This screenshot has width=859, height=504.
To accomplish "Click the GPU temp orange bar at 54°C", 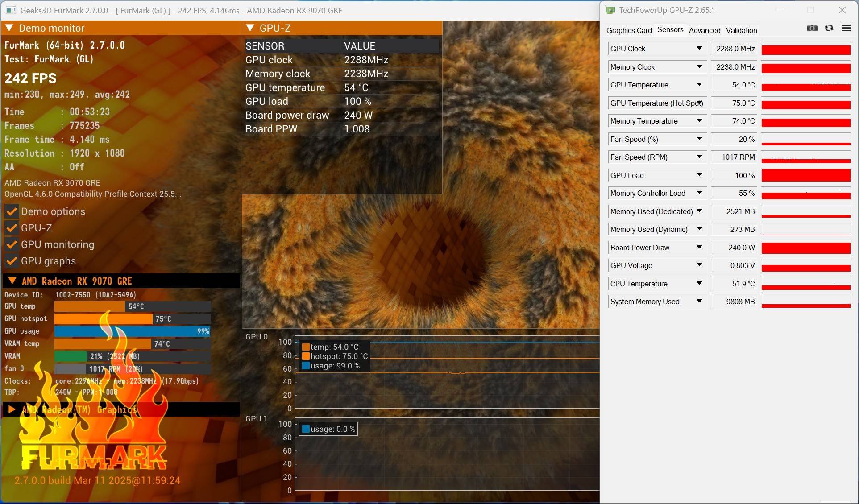I will pos(90,306).
